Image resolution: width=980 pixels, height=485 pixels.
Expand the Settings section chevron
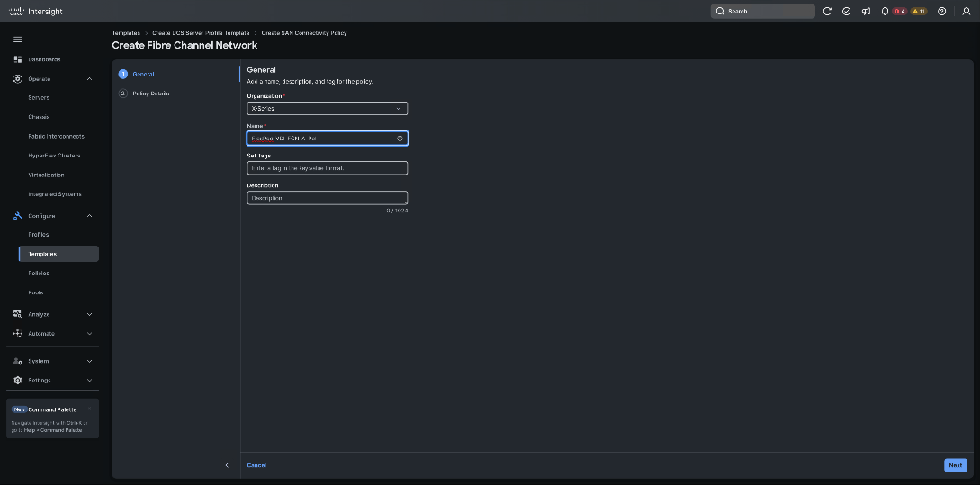click(x=89, y=380)
